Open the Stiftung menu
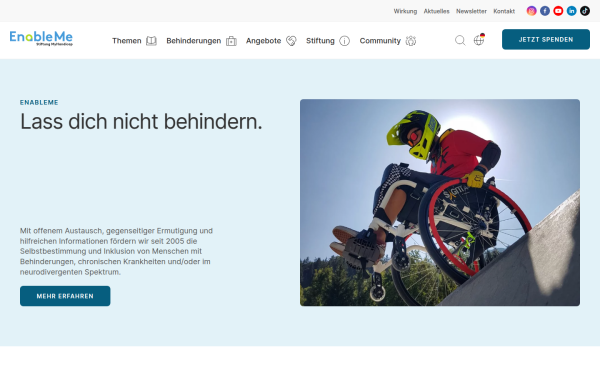Image resolution: width=600 pixels, height=375 pixels. pyautogui.click(x=320, y=41)
